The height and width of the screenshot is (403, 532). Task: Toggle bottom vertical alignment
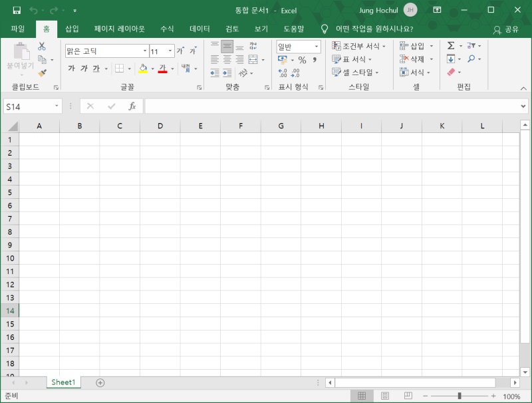[239, 47]
